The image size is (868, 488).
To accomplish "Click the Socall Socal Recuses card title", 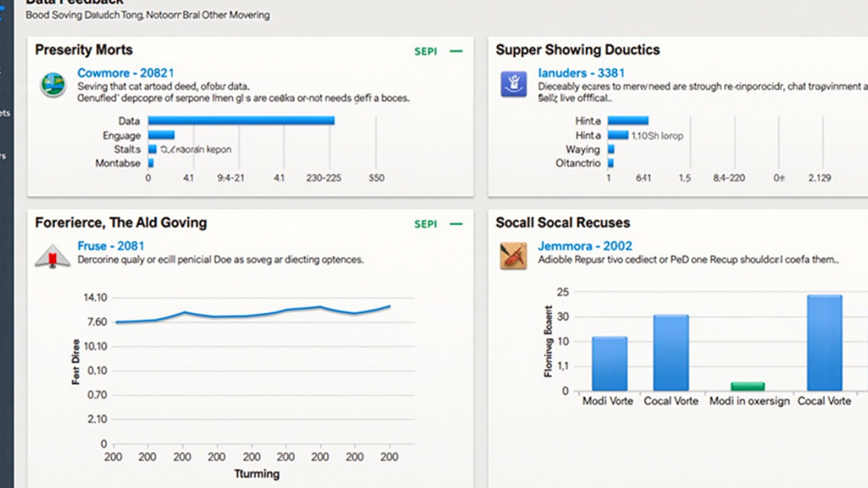I will click(x=562, y=223).
